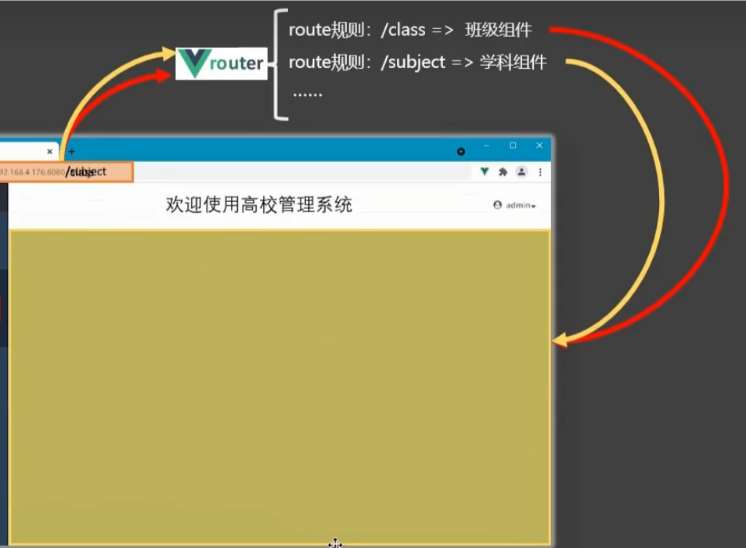The height and width of the screenshot is (548, 746).
Task: Maximize the browser window
Action: (513, 146)
